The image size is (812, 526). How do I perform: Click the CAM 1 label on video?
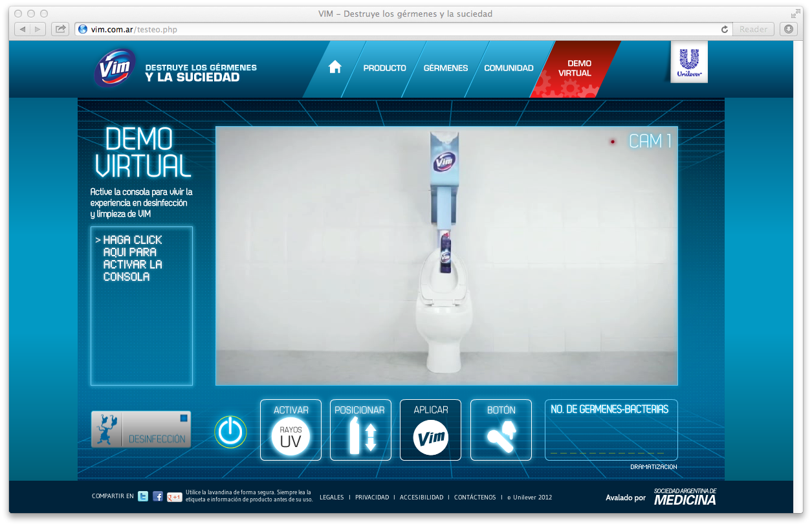[x=650, y=141]
